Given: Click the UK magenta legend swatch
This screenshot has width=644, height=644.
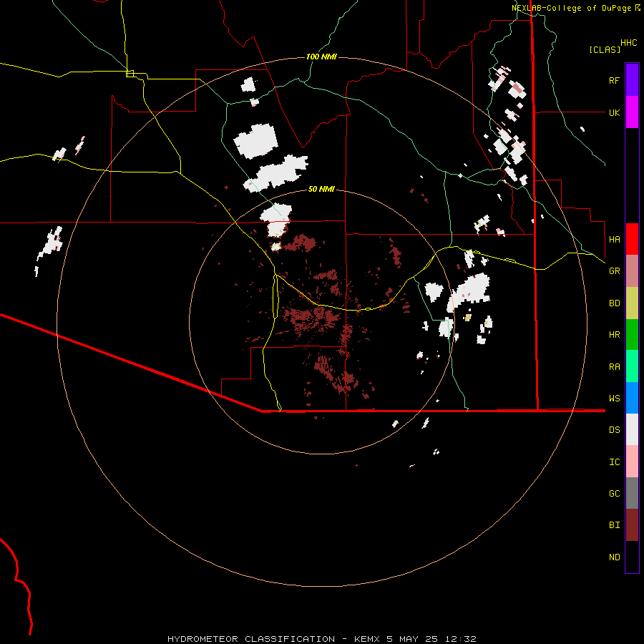Looking at the screenshot, I should [x=632, y=112].
